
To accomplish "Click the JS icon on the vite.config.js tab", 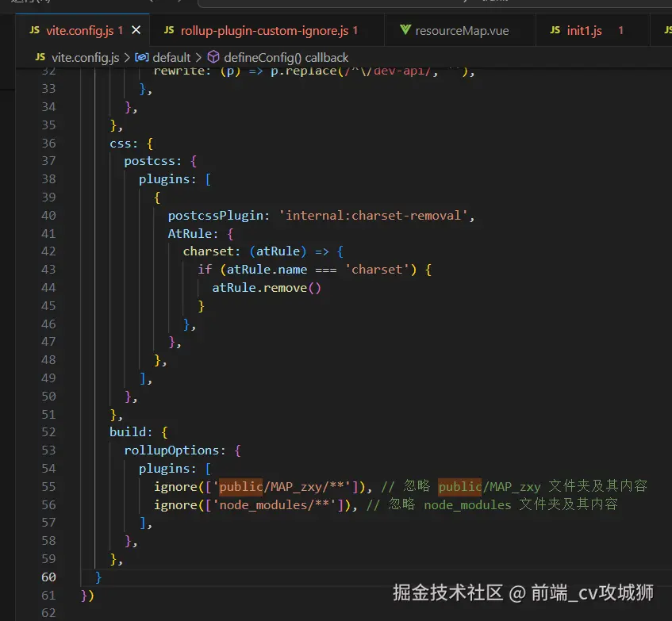I will pos(36,29).
